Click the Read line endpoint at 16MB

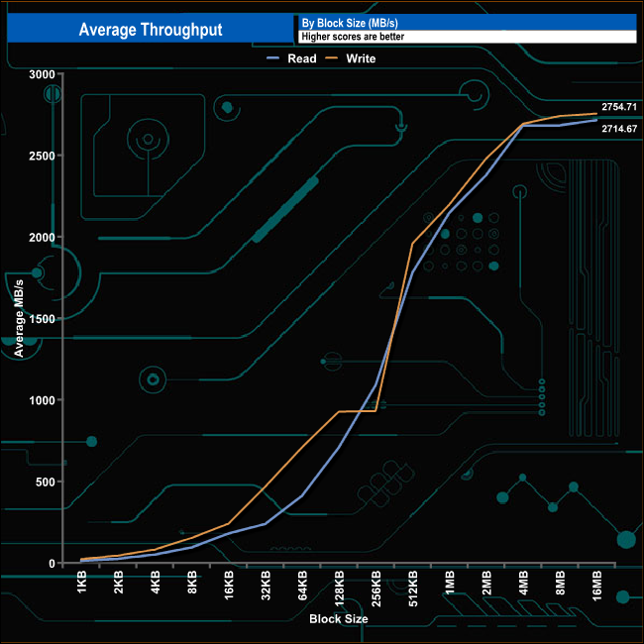click(596, 120)
